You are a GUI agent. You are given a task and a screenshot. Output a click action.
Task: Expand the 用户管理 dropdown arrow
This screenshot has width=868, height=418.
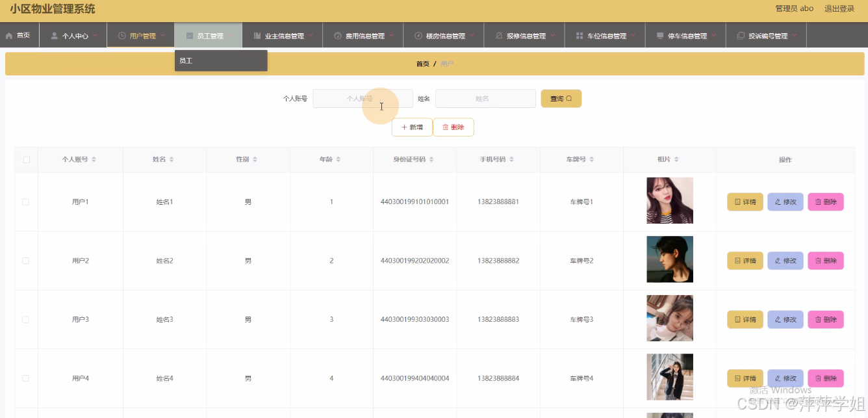(162, 36)
